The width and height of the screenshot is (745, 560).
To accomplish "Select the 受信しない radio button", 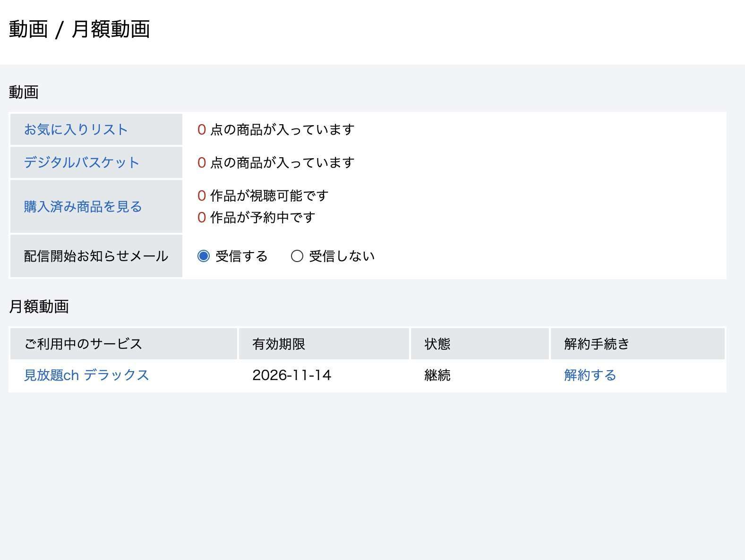I will click(x=297, y=256).
